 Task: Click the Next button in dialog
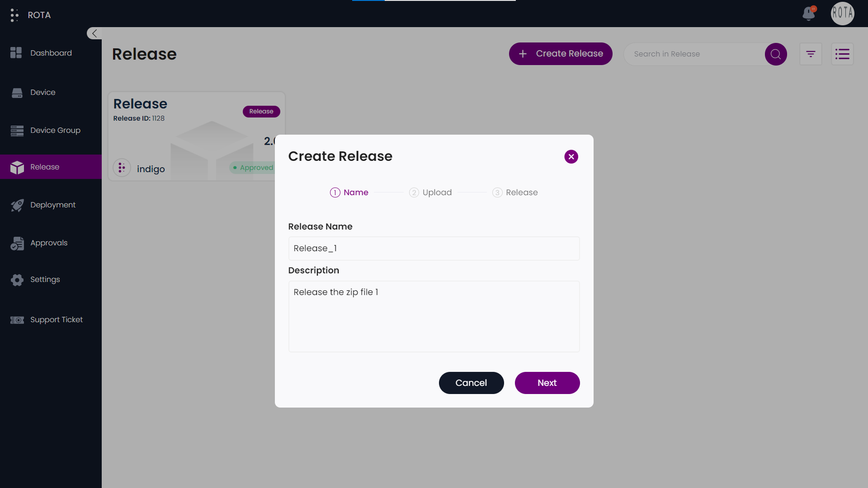click(547, 383)
